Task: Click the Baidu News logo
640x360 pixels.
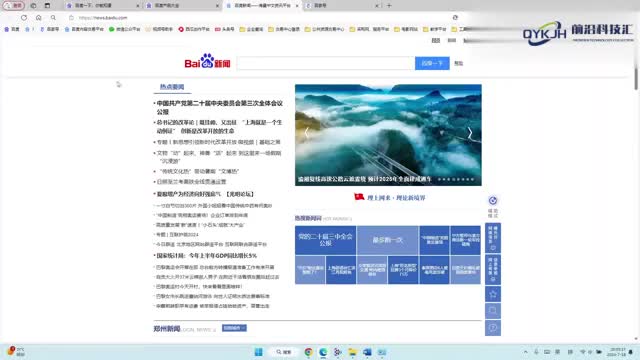Action: tap(207, 61)
